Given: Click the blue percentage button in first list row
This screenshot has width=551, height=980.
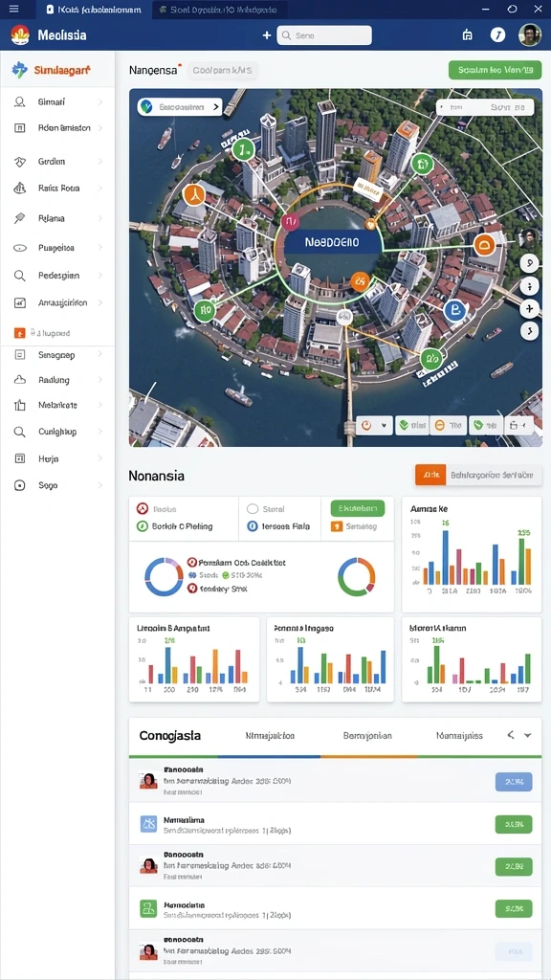Looking at the screenshot, I should (x=514, y=781).
